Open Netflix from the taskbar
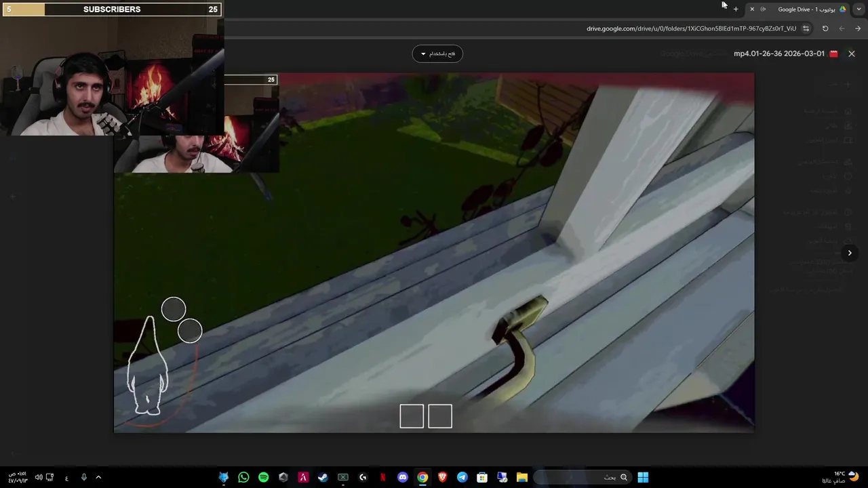Image resolution: width=868 pixels, height=488 pixels. (x=383, y=477)
